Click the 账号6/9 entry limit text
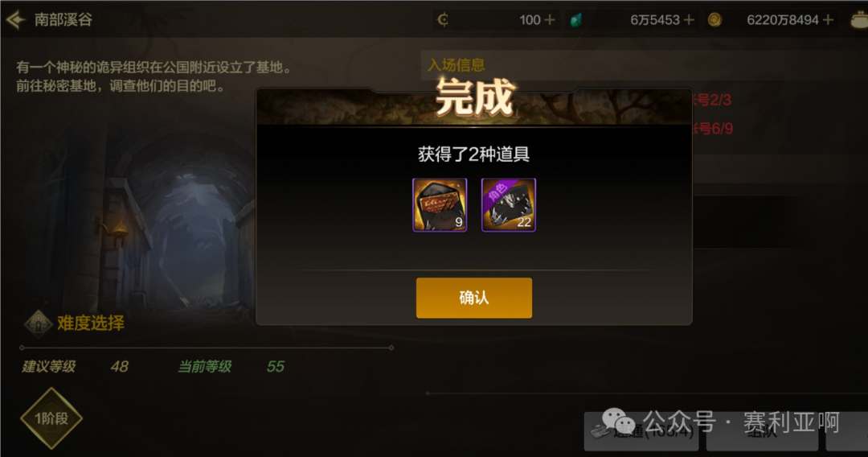 [x=712, y=129]
